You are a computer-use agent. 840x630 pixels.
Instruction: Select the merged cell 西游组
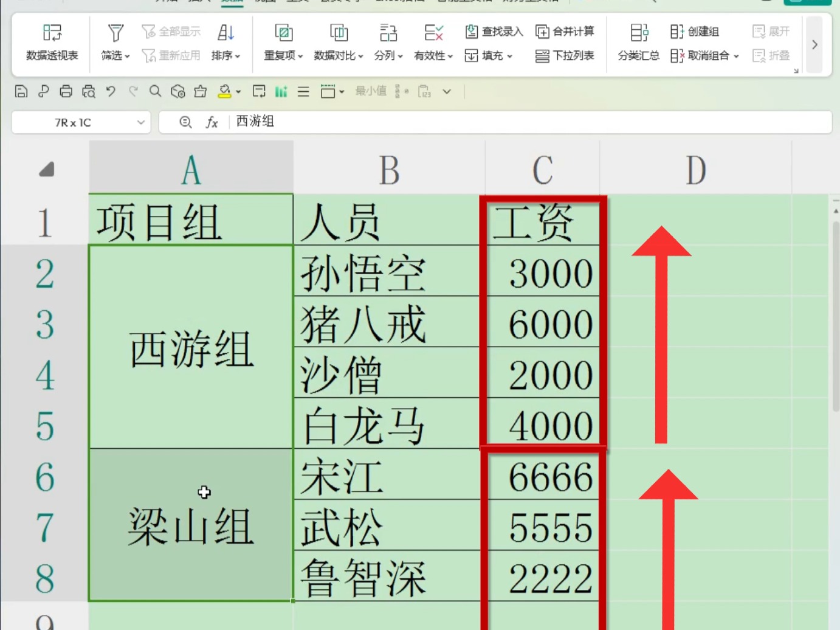(x=191, y=347)
